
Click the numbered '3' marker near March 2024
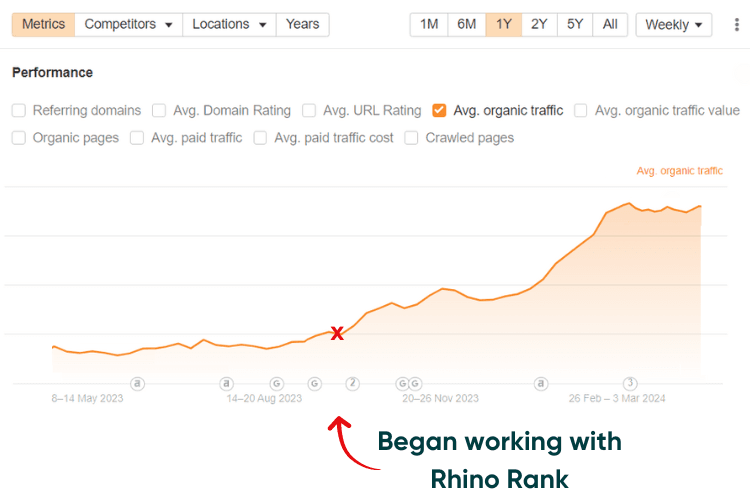point(630,383)
